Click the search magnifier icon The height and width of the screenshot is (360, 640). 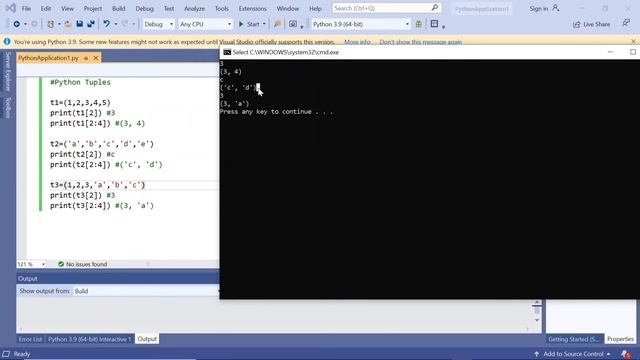[435, 8]
